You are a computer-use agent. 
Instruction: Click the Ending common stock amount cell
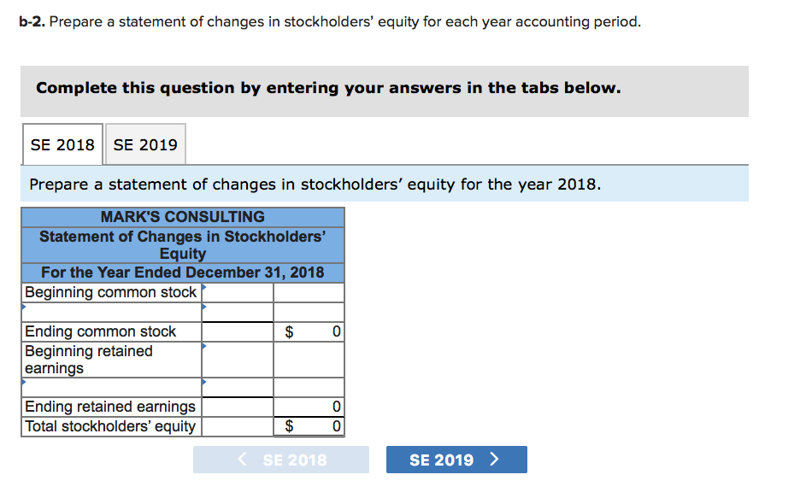(x=237, y=331)
